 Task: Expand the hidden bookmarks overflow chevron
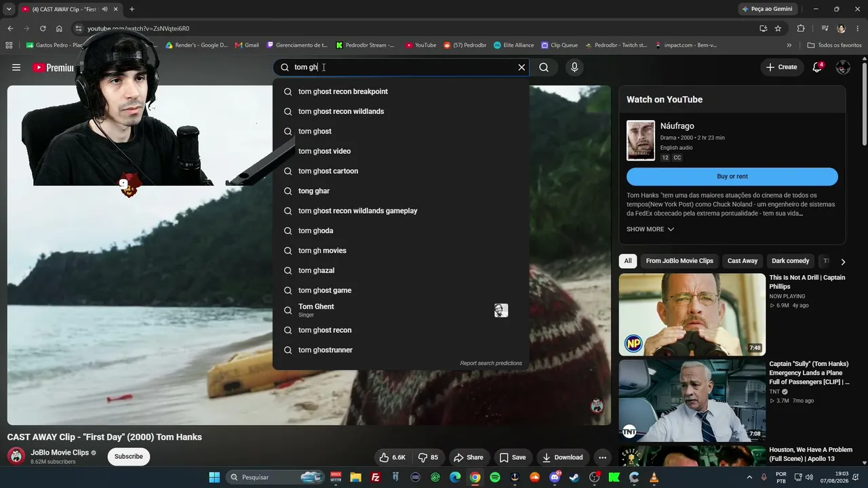(789, 45)
